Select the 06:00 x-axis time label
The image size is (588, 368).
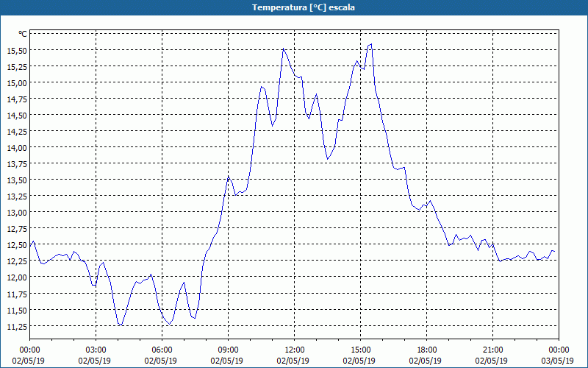coord(162,350)
